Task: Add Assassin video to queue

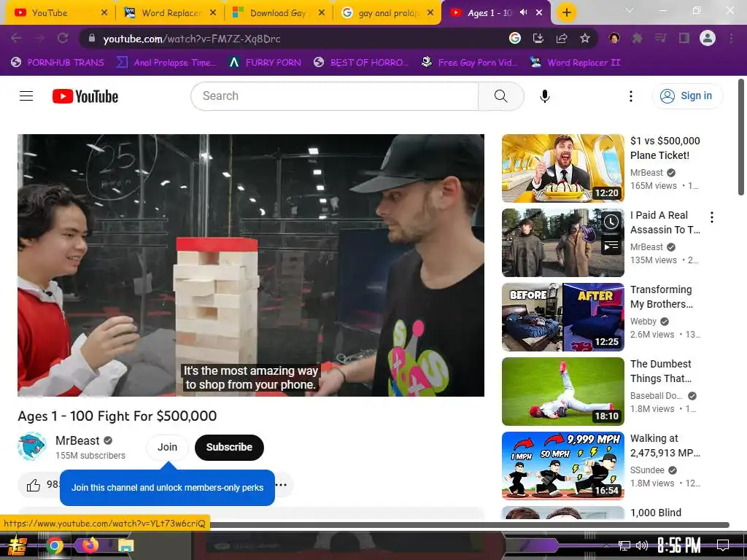Action: pos(611,246)
